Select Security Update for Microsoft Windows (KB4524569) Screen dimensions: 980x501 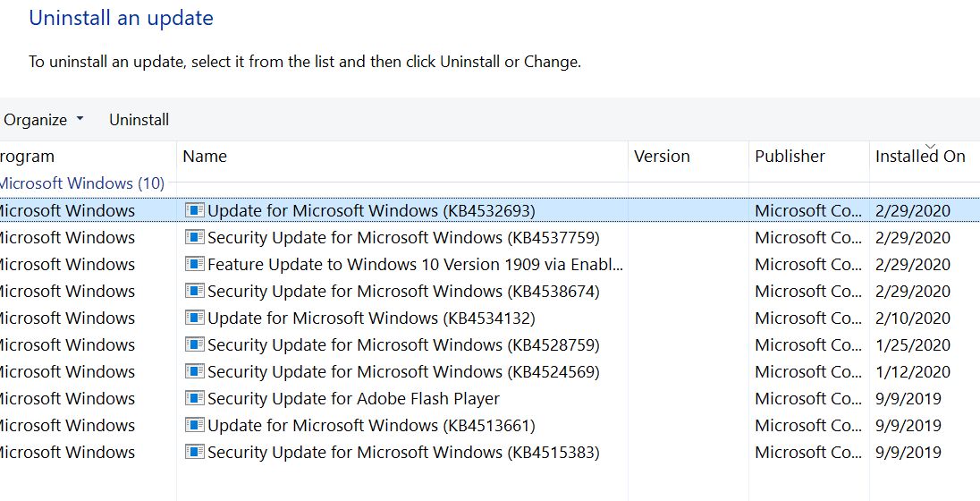403,371
